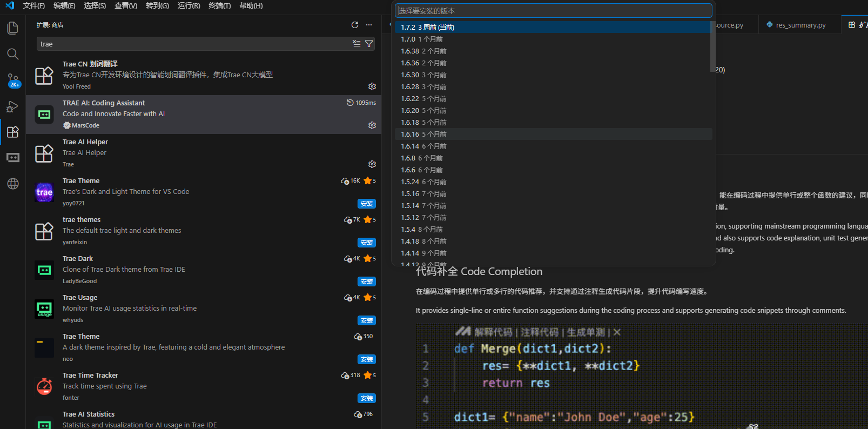The width and height of the screenshot is (868, 429).
Task: Refresh the extensions marketplace list
Action: (355, 25)
